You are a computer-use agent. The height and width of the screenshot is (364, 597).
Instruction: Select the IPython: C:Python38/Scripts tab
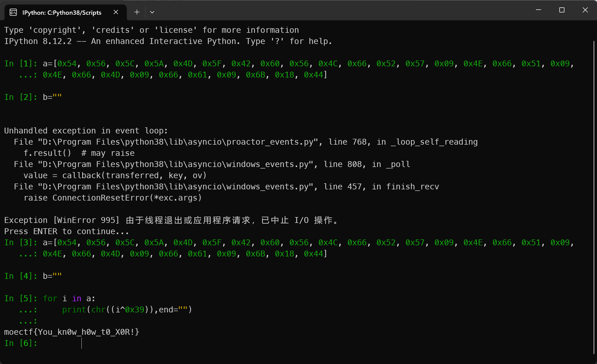[x=62, y=12]
